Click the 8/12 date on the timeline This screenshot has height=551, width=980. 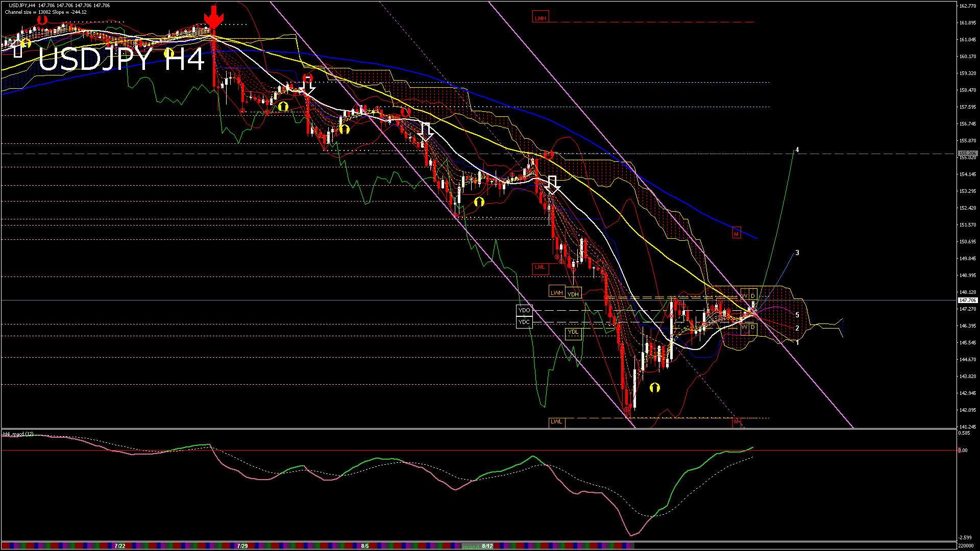coord(487,546)
